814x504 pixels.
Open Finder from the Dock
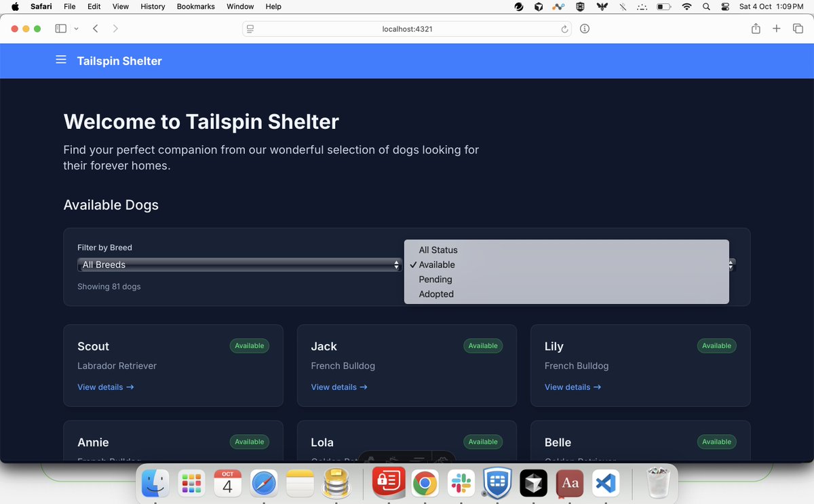click(x=155, y=484)
